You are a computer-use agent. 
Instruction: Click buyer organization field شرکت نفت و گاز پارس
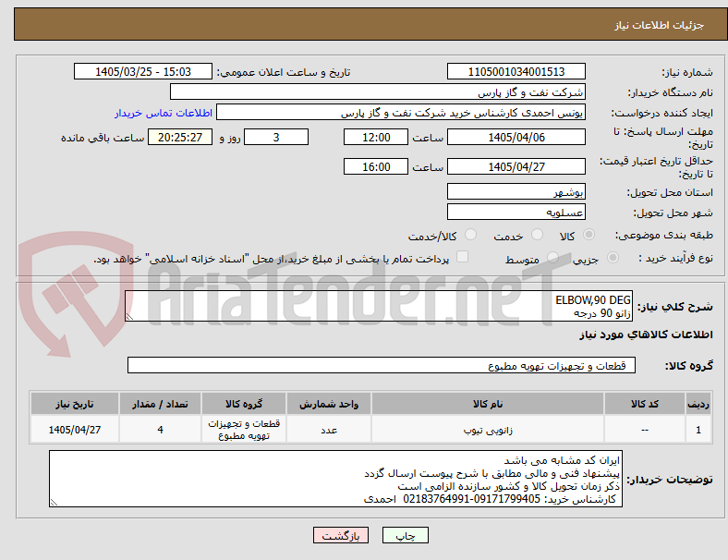coord(378,91)
